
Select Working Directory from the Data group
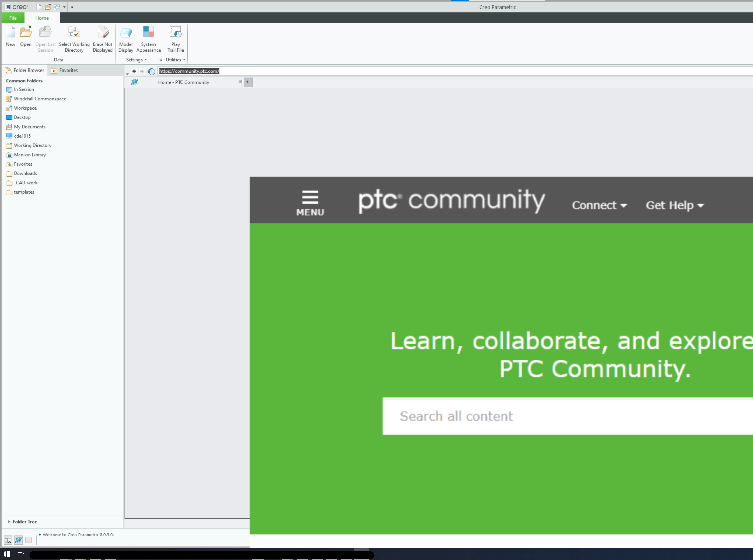pos(74,37)
